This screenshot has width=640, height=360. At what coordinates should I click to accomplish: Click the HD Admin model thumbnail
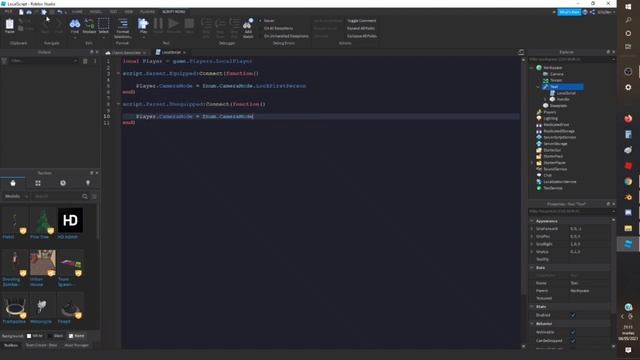tap(70, 220)
